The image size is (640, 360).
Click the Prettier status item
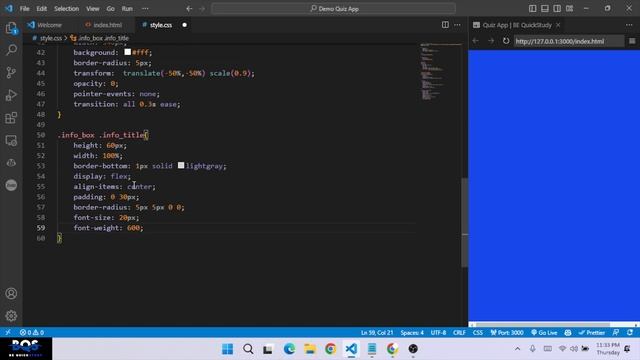tap(591, 332)
